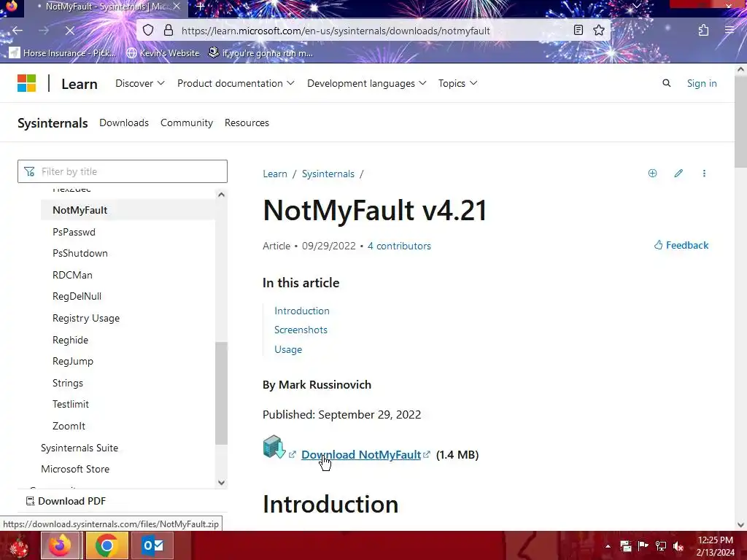This screenshot has width=747, height=560.
Task: Close the NotMyFault tab
Action: [x=177, y=7]
